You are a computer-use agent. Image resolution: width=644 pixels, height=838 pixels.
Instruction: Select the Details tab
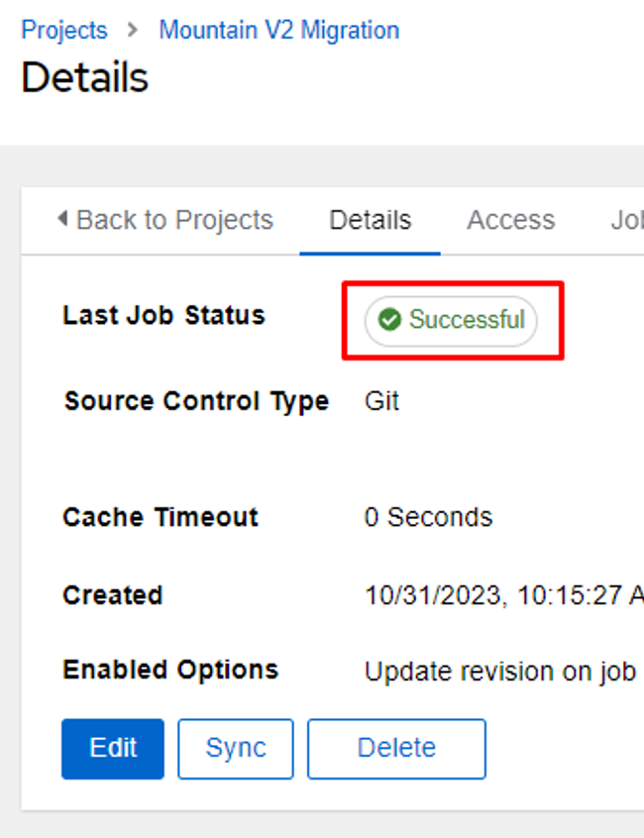[370, 220]
